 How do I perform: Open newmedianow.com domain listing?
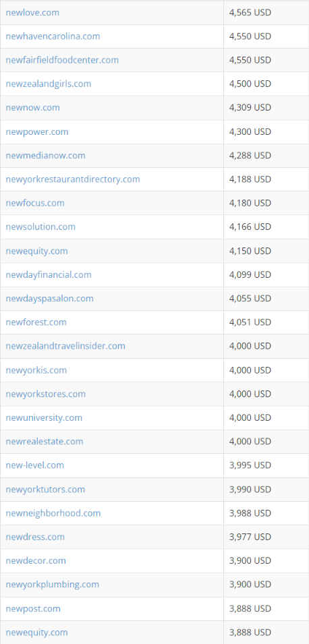46,156
